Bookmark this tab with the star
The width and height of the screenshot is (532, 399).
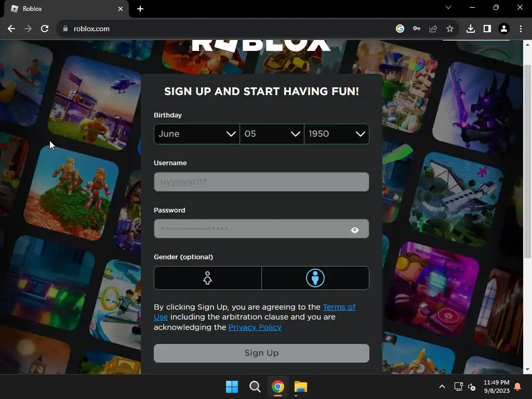point(450,29)
